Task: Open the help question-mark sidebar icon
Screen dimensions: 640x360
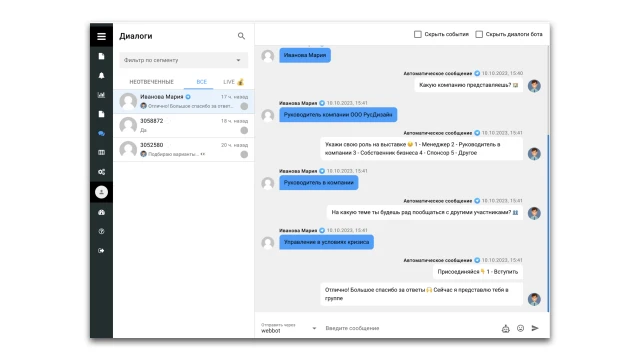Action: [101, 231]
